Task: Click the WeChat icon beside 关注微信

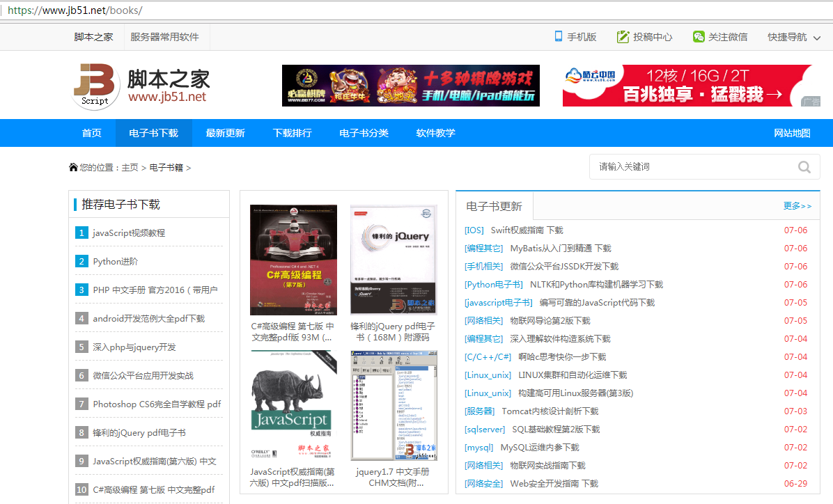Action: pyautogui.click(x=699, y=37)
